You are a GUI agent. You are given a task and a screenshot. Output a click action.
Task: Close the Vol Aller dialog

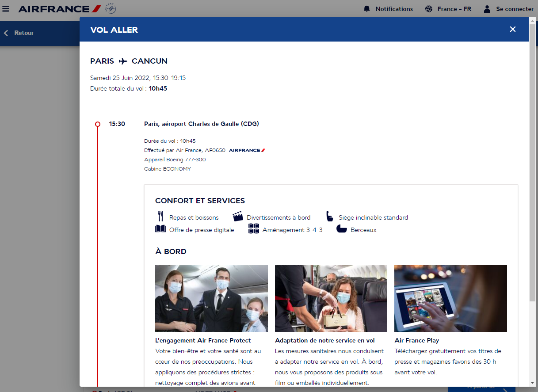(x=513, y=29)
